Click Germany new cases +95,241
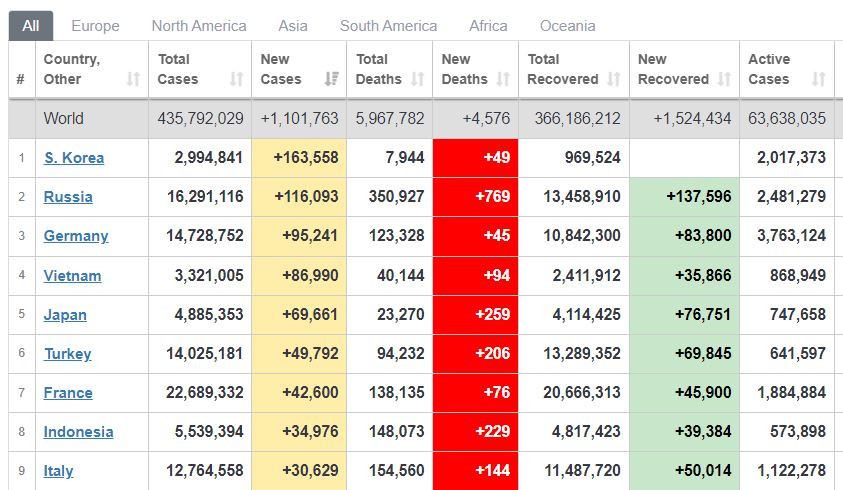This screenshot has height=490, width=843. [310, 236]
